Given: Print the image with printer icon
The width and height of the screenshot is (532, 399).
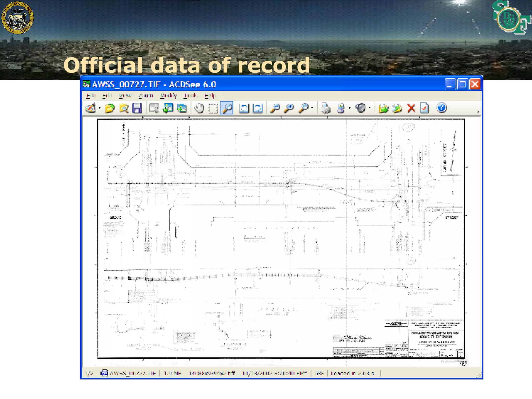Looking at the screenshot, I should (x=326, y=108).
